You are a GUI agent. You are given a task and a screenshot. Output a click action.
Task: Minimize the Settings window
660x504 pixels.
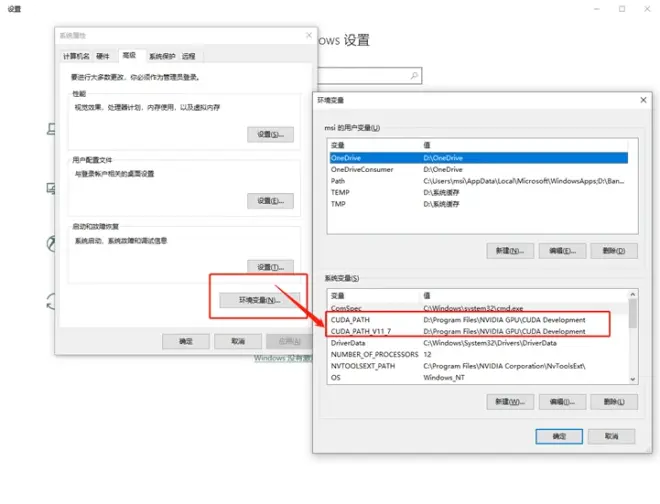point(597,9)
